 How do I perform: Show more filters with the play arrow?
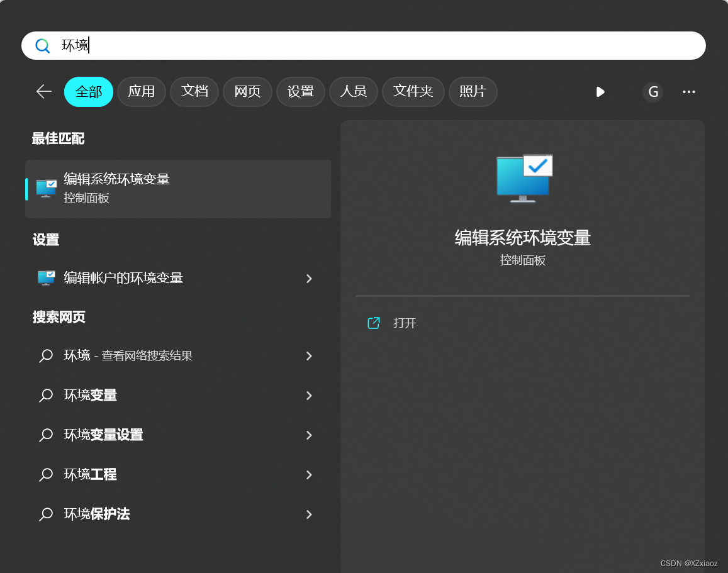click(600, 92)
